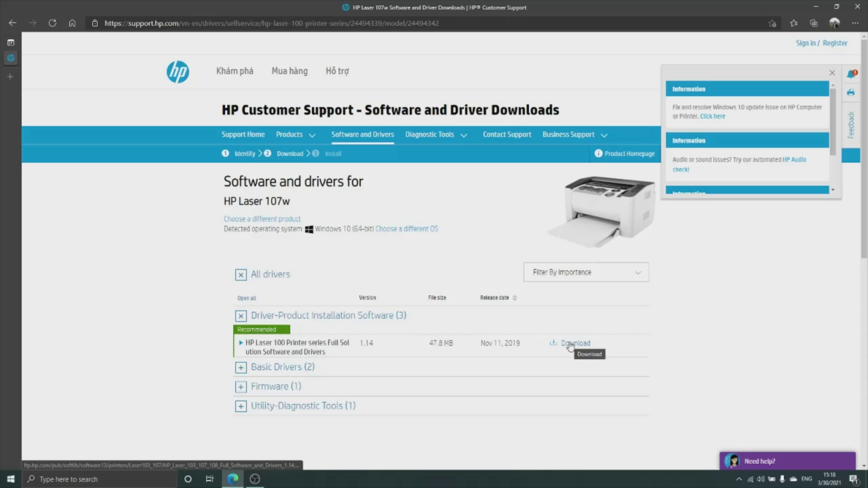This screenshot has height=488, width=868.
Task: Open Microsoft Edge from the taskbar
Action: 233,479
